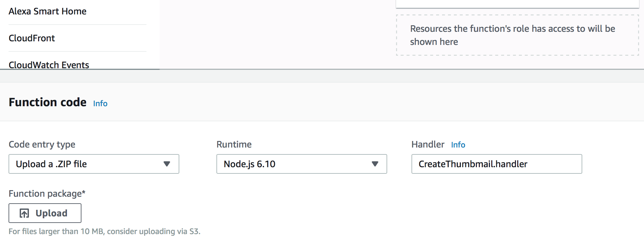Click the Code entry type dropdown arrow
This screenshot has height=239, width=644.
click(x=167, y=164)
